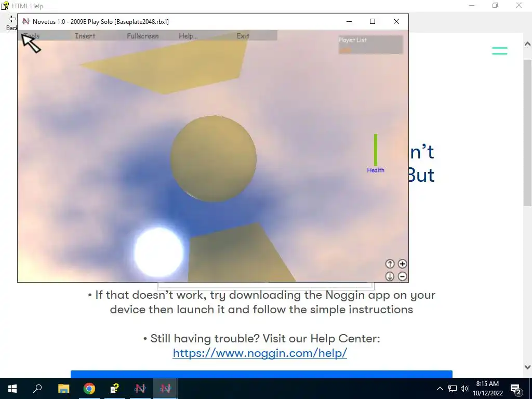Click the HTML Help scrollbar down arrow
The height and width of the screenshot is (399, 532).
coord(527,367)
